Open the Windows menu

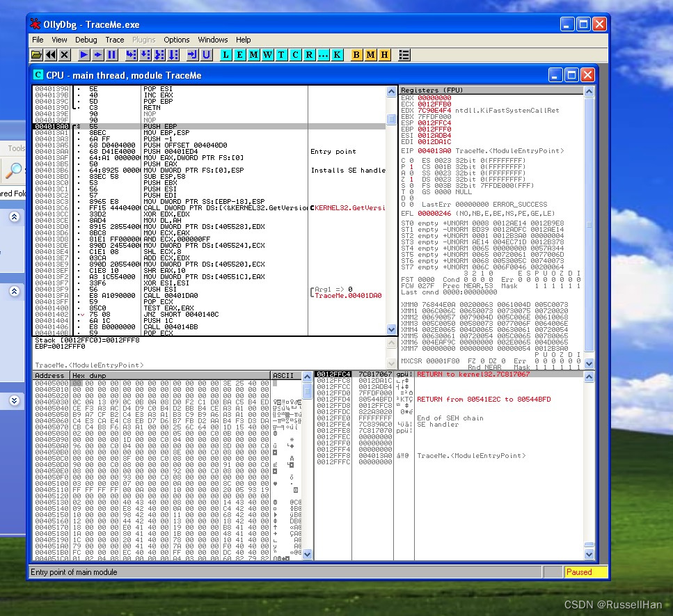pyautogui.click(x=212, y=40)
